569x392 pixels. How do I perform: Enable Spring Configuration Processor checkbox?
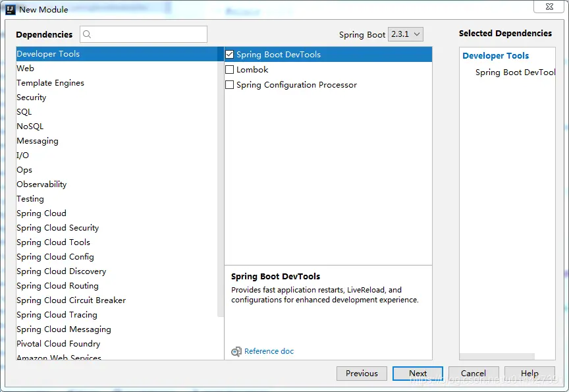point(230,84)
